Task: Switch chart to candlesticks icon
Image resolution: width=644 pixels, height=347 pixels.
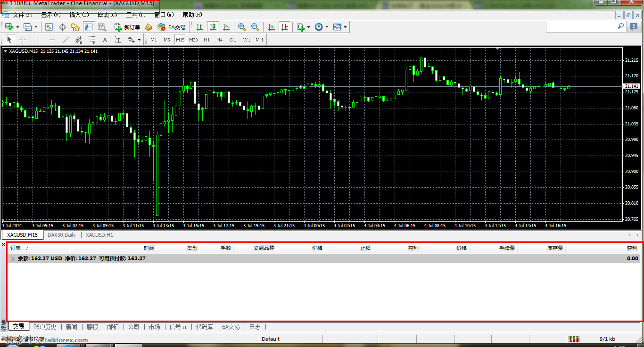Action: [213, 27]
